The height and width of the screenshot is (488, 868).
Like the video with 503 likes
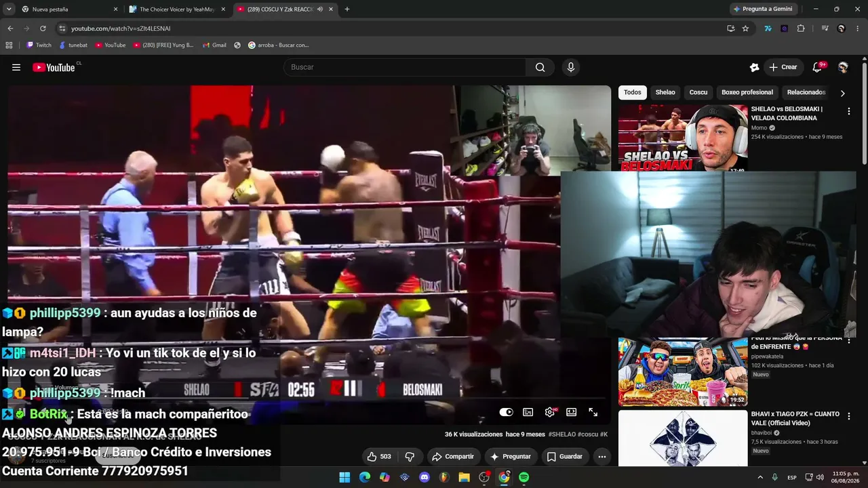[379, 457]
